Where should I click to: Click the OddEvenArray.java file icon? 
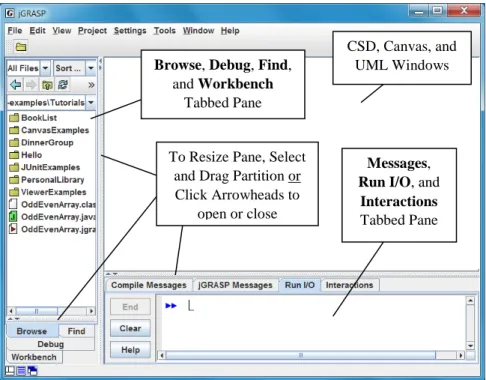(x=13, y=217)
